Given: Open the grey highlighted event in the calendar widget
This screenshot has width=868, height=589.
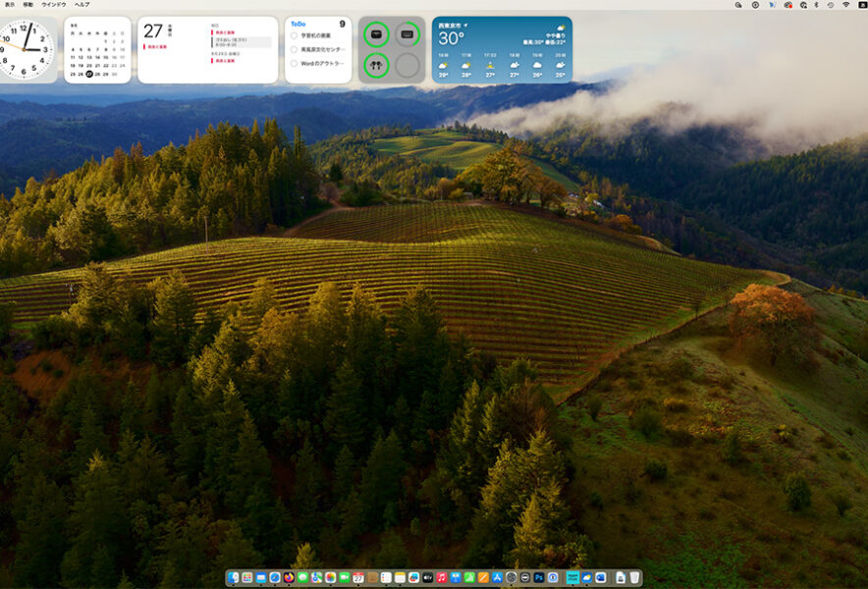Looking at the screenshot, I should coord(242,42).
